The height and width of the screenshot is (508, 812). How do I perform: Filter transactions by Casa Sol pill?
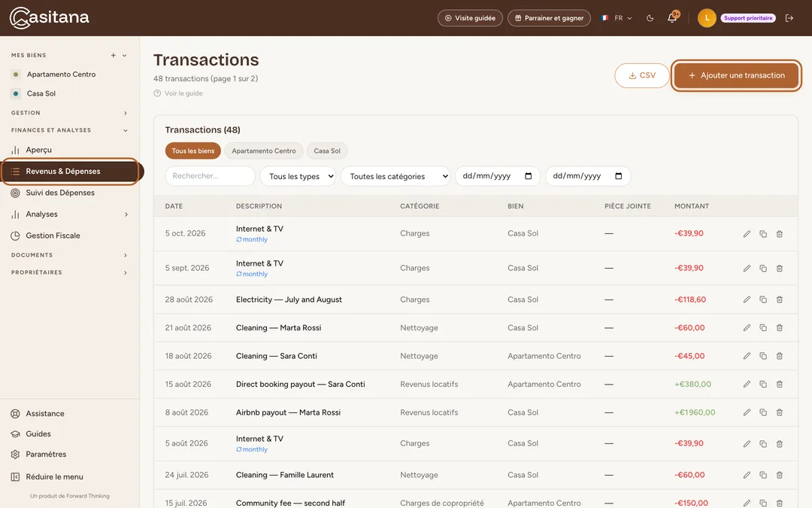(x=327, y=151)
